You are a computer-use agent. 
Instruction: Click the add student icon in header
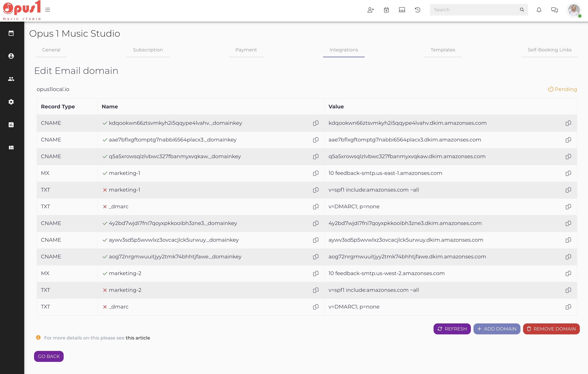click(x=371, y=10)
